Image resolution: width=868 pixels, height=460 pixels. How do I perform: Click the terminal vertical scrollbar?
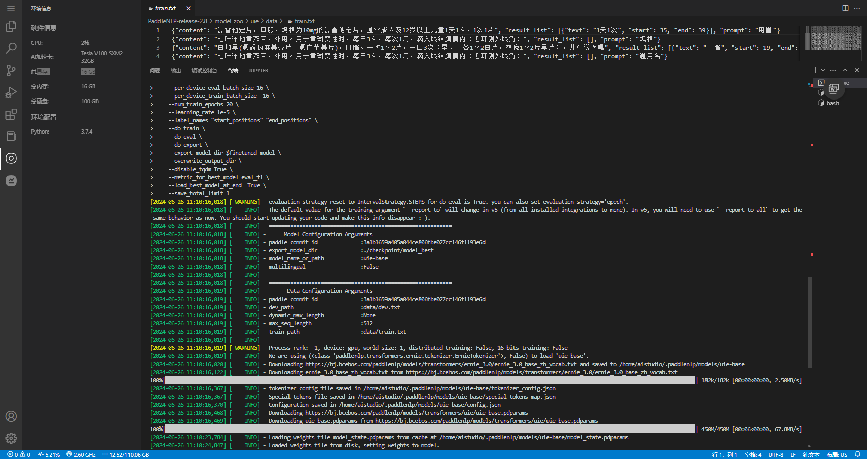click(x=810, y=322)
